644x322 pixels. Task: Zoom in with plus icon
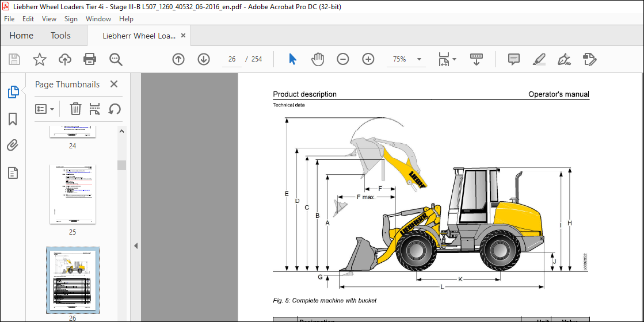(x=368, y=59)
